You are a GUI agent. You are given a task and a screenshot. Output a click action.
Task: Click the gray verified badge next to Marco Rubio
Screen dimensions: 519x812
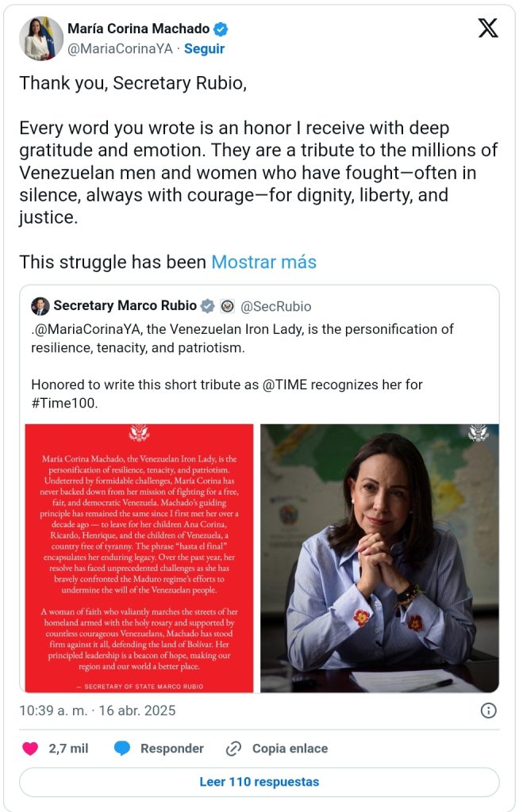pyautogui.click(x=208, y=306)
